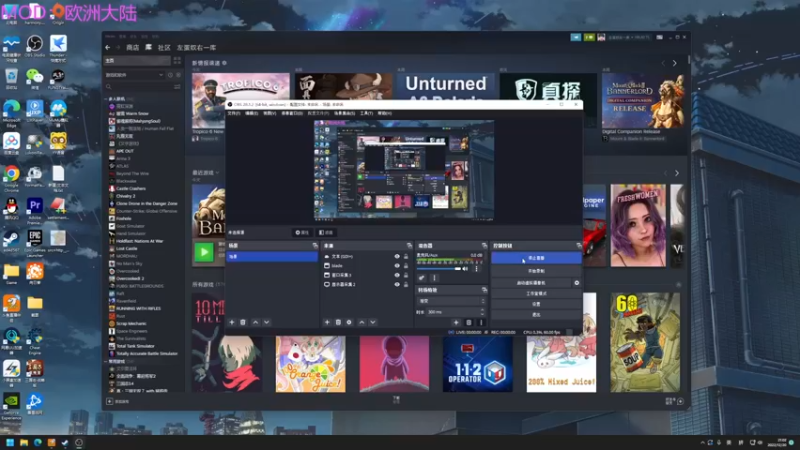Screen dimensions: 800x450
Task: Hide the blade source eye icon
Action: pos(397,266)
